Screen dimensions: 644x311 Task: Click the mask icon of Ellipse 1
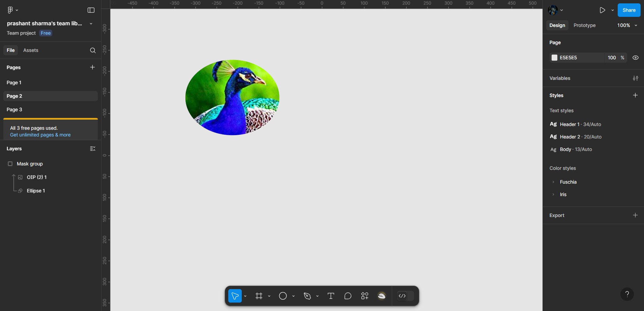[x=20, y=191]
